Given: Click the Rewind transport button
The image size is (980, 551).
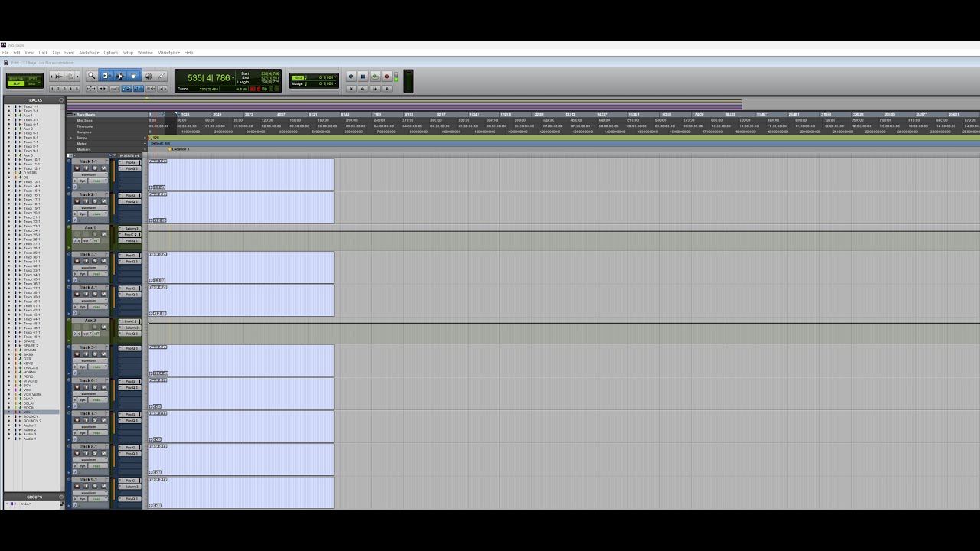Looking at the screenshot, I should coord(363,88).
